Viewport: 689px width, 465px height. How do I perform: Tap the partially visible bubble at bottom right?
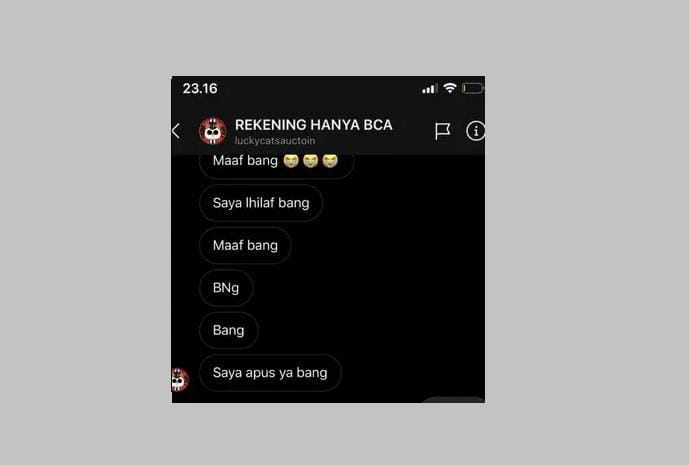453,400
